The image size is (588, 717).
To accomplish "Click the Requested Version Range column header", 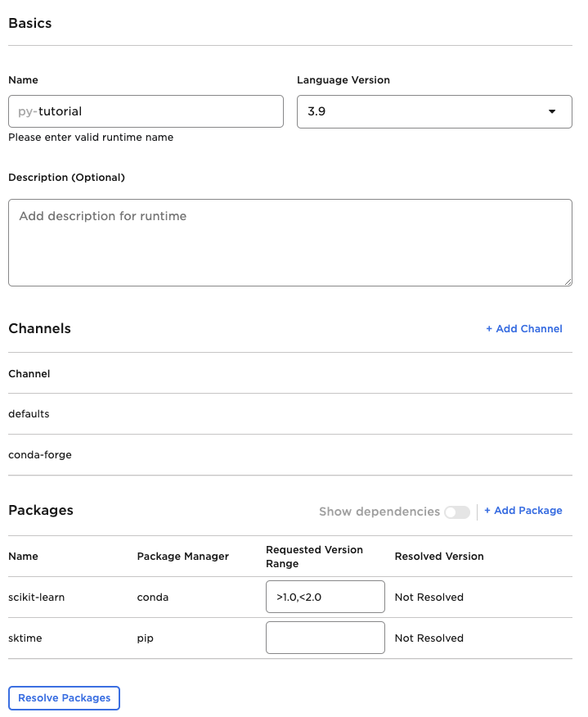I will pos(314,557).
